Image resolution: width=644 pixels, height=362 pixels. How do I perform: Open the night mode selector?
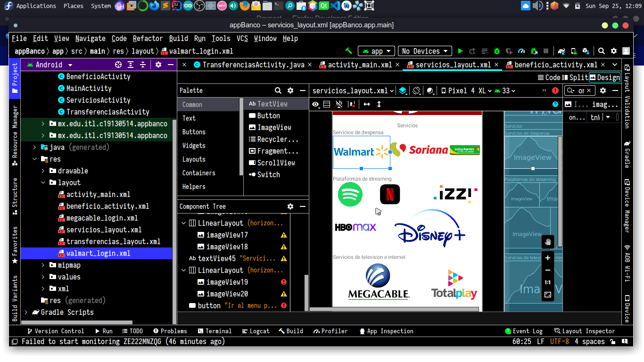[x=430, y=90]
